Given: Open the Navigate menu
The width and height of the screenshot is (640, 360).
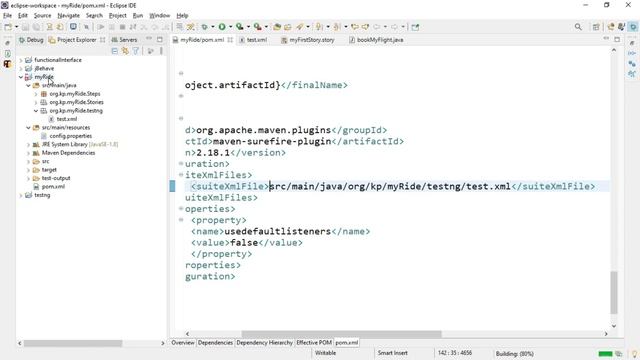Looking at the screenshot, I should click(x=69, y=16).
